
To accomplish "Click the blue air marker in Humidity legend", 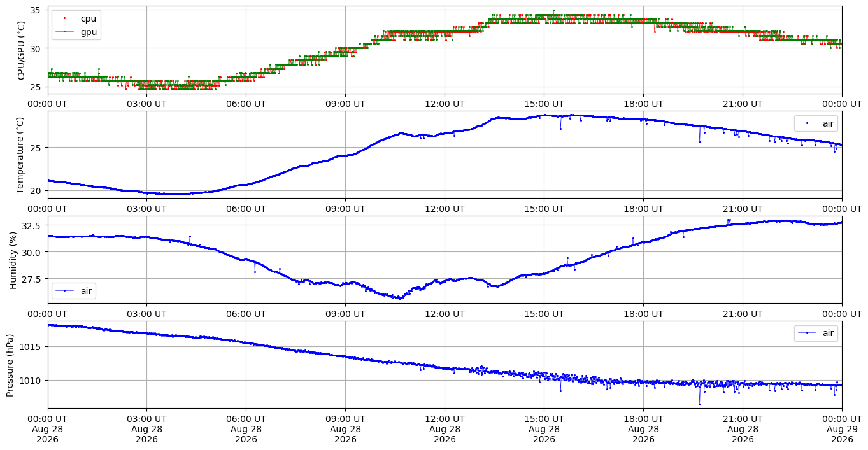I will 65,291.
